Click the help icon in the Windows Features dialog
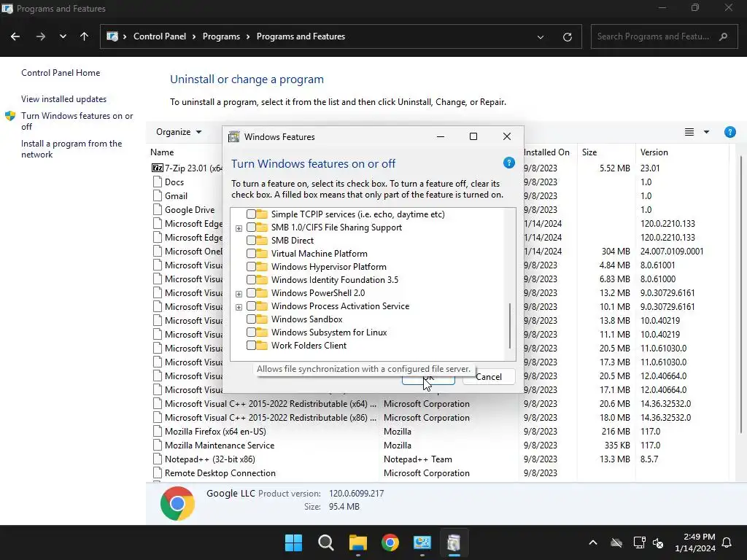Viewport: 747px width, 560px height. (508, 163)
